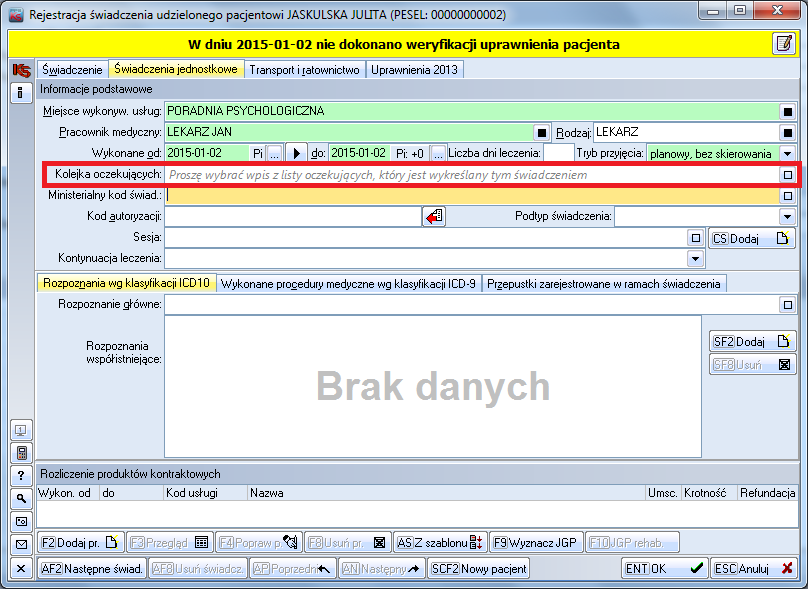Viewport: 808px width, 589px height.
Task: Open the picker for Rodzaj field
Action: [787, 132]
